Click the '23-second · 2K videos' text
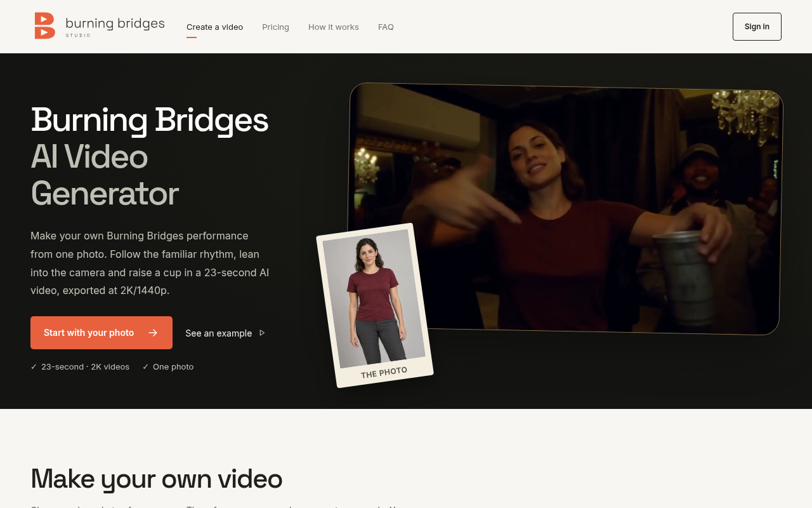Viewport: 812px width, 508px height. [85, 366]
